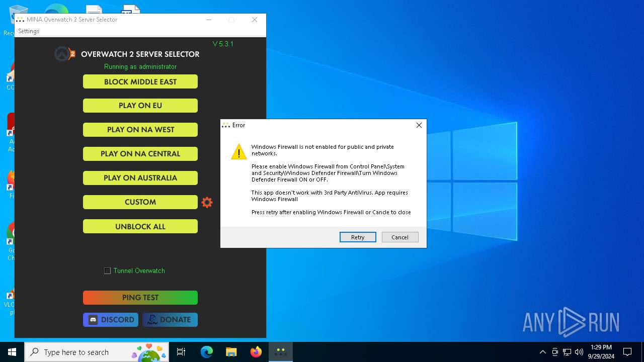Click Cancel in the Error dialog
Viewport: 644px width, 362px height.
400,237
